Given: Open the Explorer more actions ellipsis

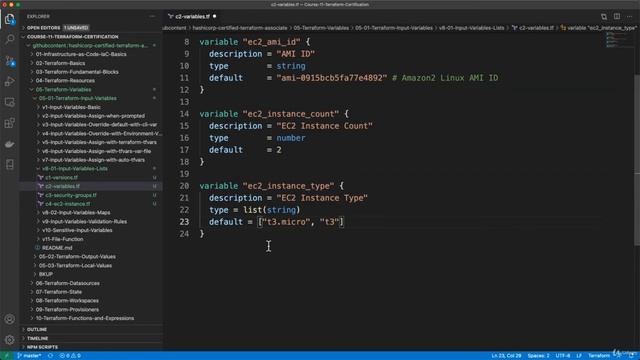Looking at the screenshot, I should click(x=152, y=16).
